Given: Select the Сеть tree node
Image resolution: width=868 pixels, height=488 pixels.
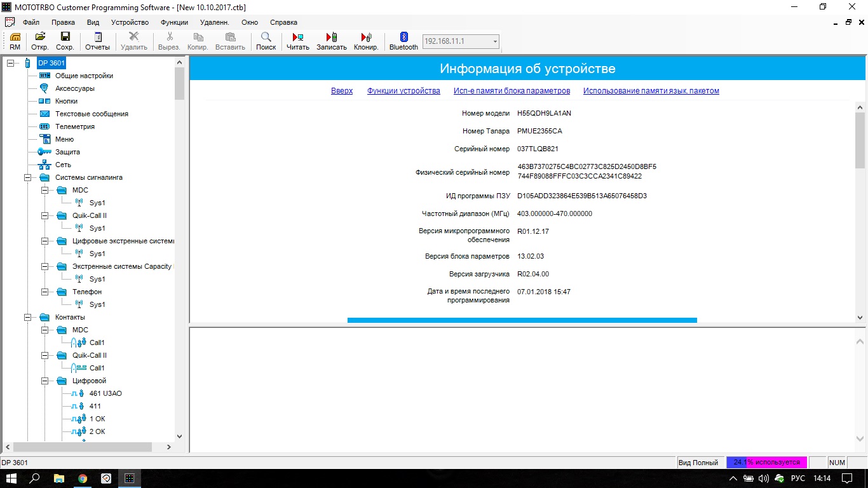Looking at the screenshot, I should coord(63,165).
